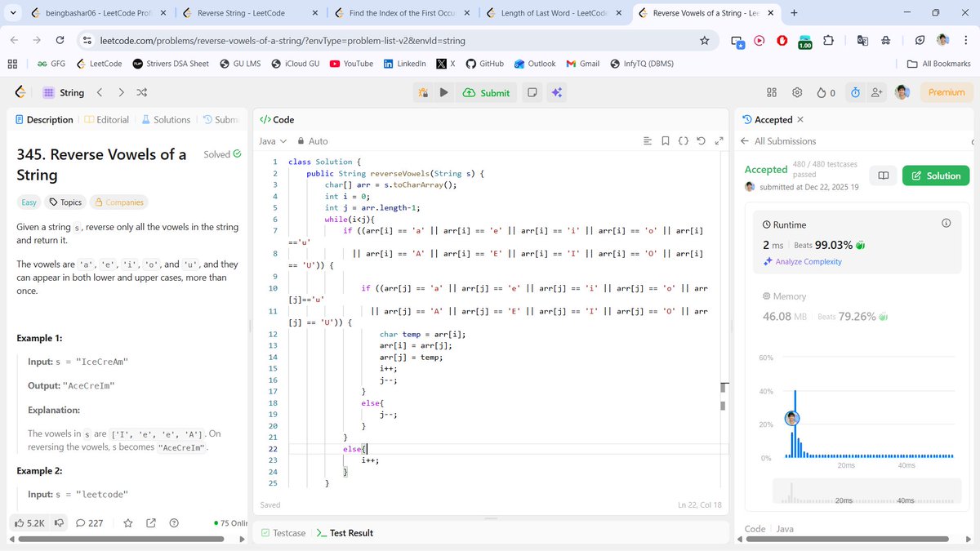Upvote the problem with thumbs up
The height and width of the screenshot is (551, 980).
[20, 522]
